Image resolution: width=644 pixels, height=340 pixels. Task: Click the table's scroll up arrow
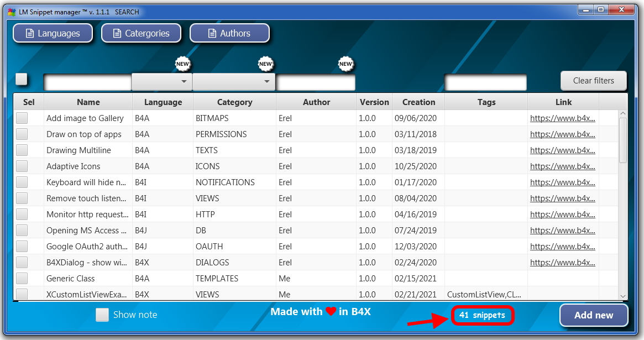[x=622, y=113]
